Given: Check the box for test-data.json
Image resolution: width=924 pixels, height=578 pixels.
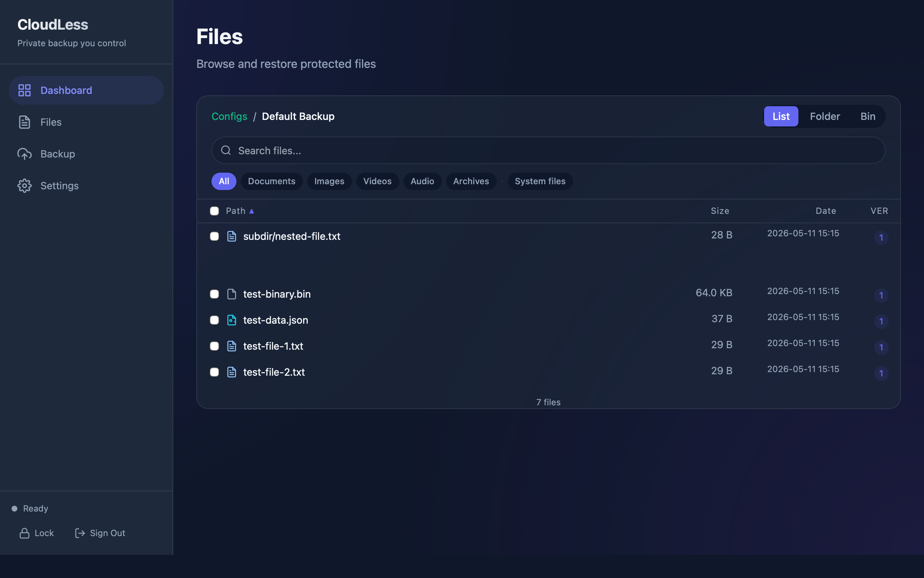Looking at the screenshot, I should pos(214,320).
